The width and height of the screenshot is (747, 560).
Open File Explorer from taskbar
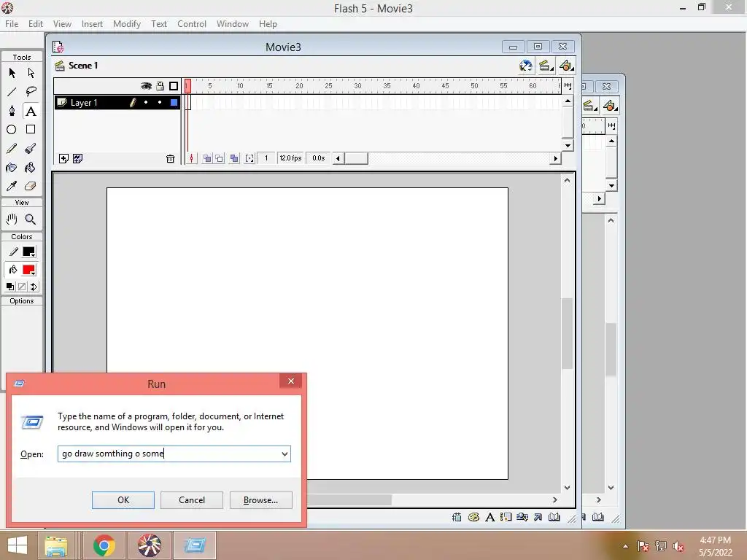point(55,545)
